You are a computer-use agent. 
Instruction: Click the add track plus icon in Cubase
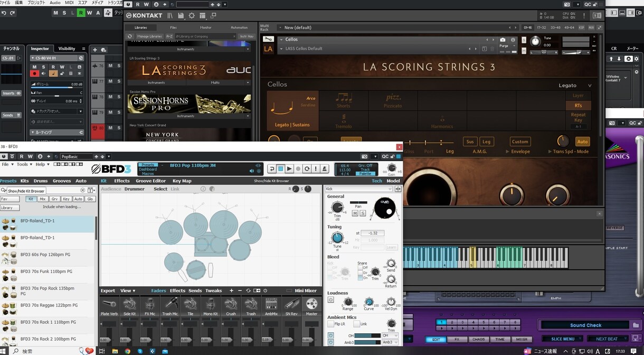coord(95,50)
